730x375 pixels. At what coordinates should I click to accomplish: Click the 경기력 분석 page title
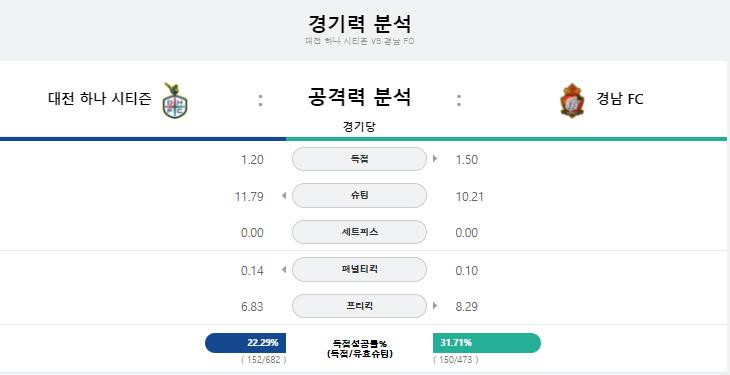coord(359,24)
